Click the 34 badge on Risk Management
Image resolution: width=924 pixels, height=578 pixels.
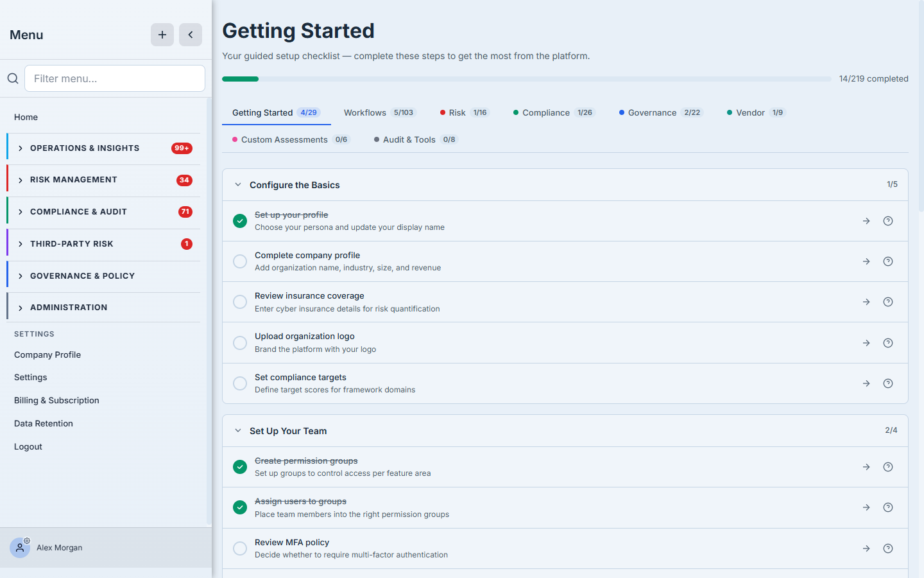click(184, 180)
